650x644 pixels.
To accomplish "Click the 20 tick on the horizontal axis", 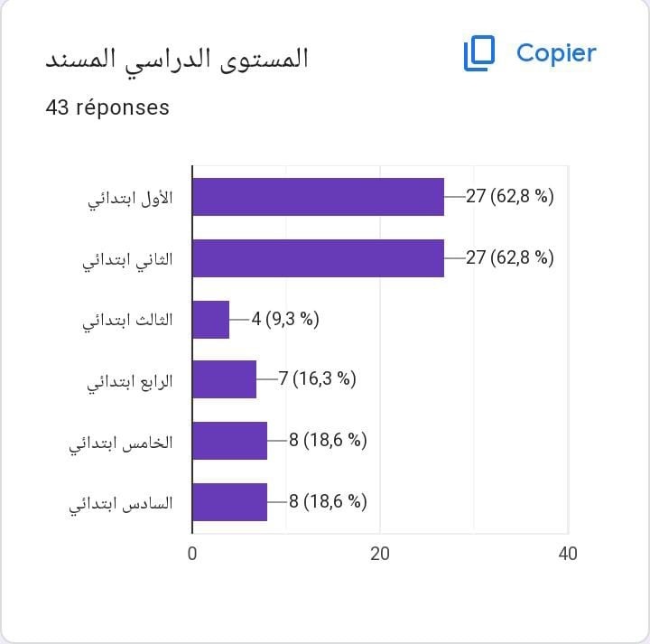I will pyautogui.click(x=380, y=553).
